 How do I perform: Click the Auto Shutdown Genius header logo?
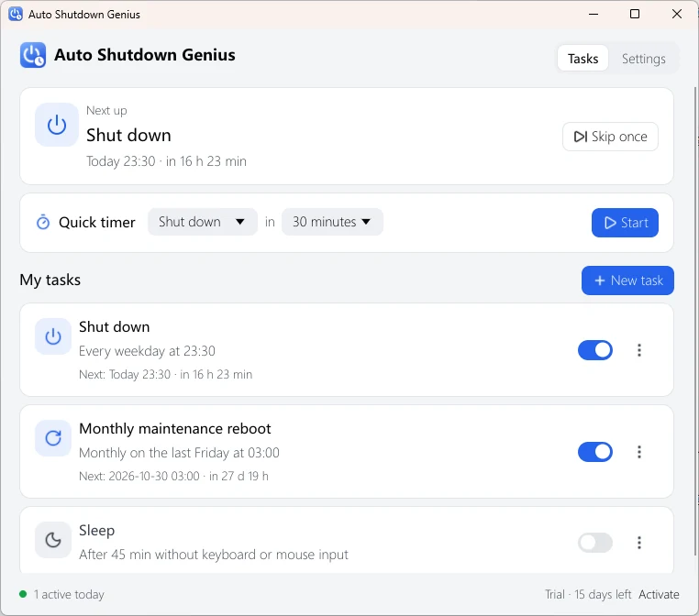[32, 55]
